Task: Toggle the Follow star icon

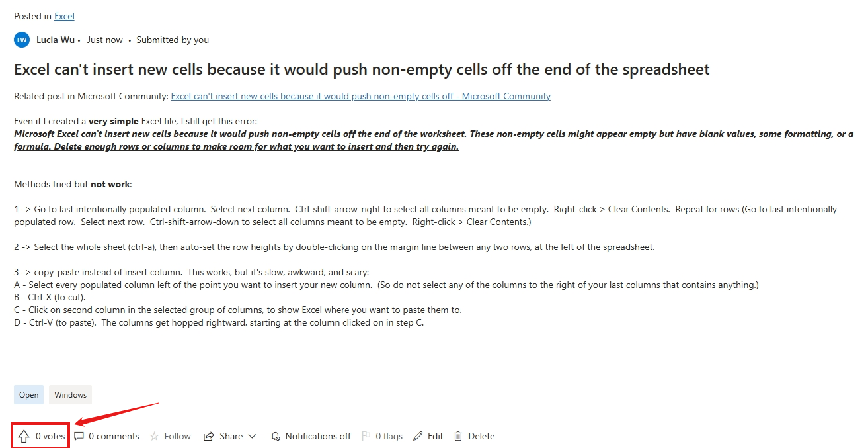Action: [155, 436]
